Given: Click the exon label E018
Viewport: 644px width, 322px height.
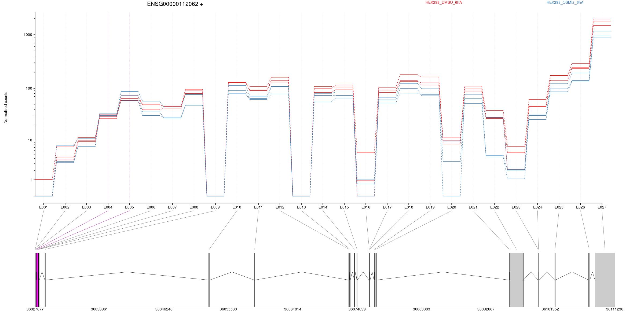Looking at the screenshot, I should point(409,207).
